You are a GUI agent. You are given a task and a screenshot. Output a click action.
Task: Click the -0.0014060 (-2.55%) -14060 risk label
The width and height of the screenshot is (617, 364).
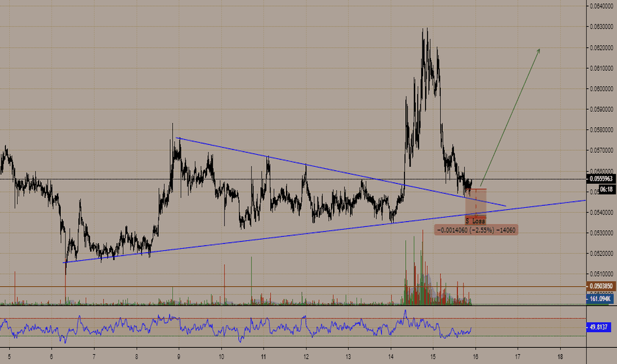[x=476, y=230]
